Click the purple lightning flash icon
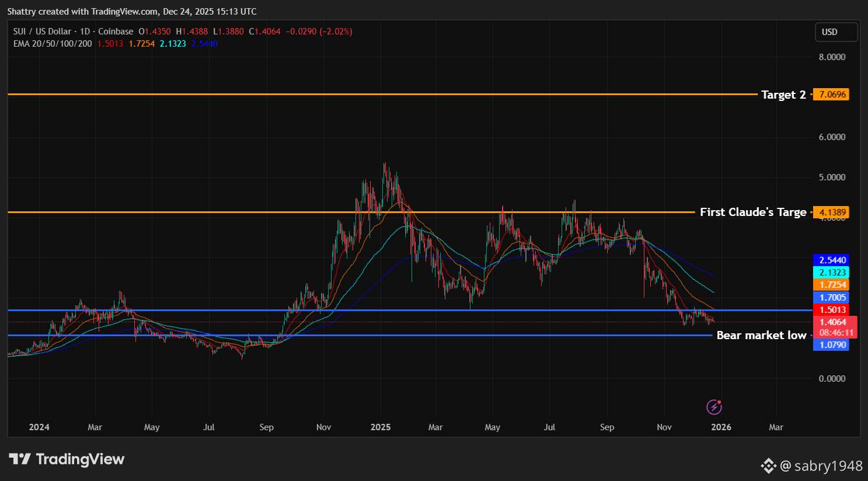This screenshot has height=481, width=868. (x=714, y=407)
